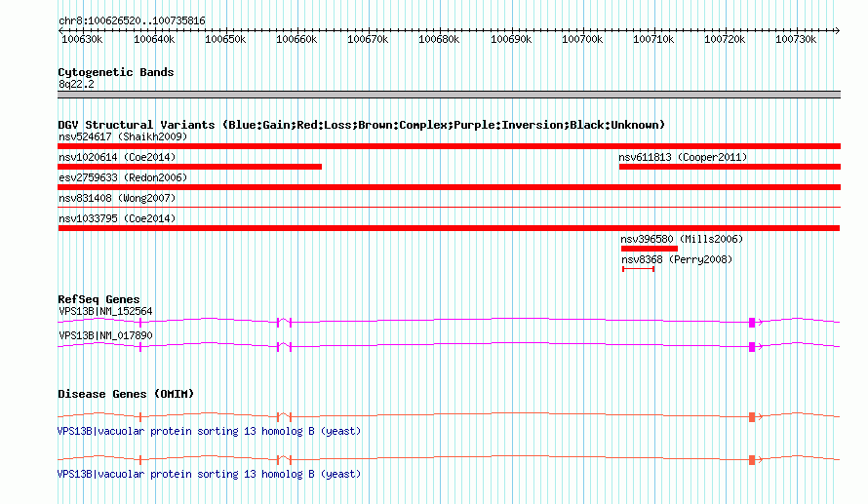Click the nsv8368 bracketed red segment
This screenshot has height=504, width=868.
pyautogui.click(x=638, y=269)
